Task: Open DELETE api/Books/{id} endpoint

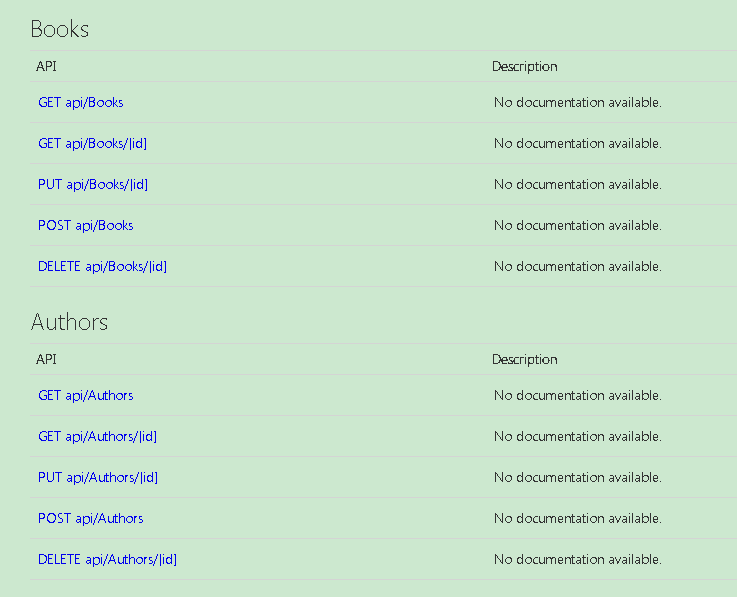Action: (102, 267)
